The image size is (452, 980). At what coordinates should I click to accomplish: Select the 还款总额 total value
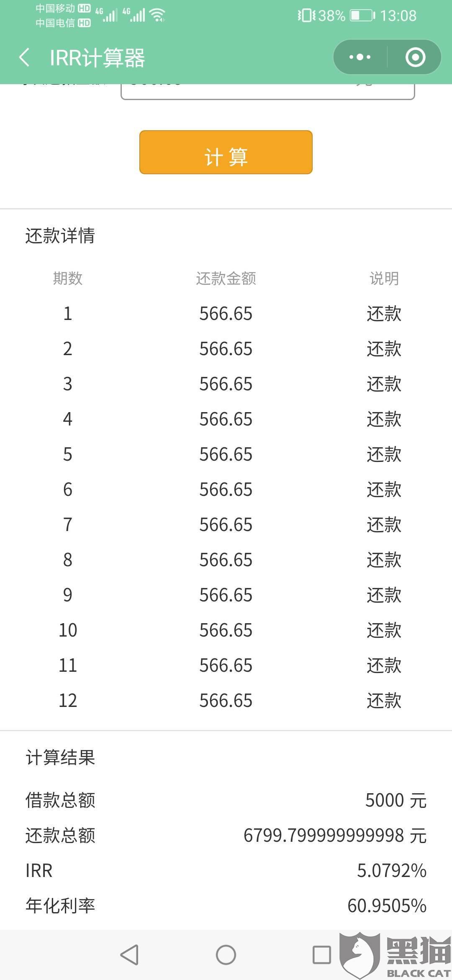(x=335, y=836)
